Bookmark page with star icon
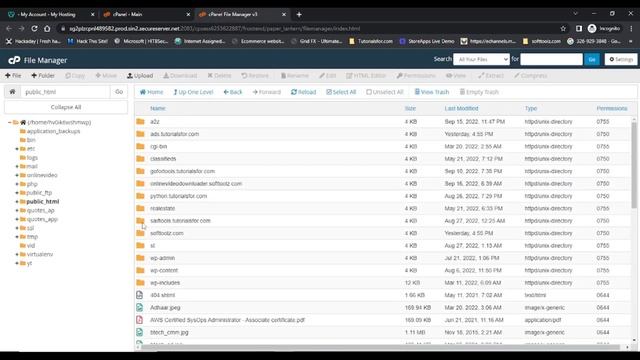640x360 pixels. [x=563, y=29]
